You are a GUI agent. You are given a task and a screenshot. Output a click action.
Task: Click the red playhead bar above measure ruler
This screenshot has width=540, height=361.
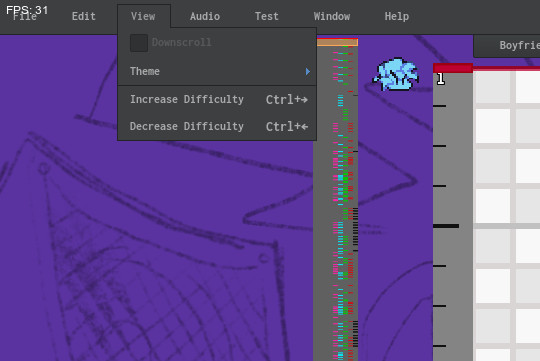[x=453, y=68]
